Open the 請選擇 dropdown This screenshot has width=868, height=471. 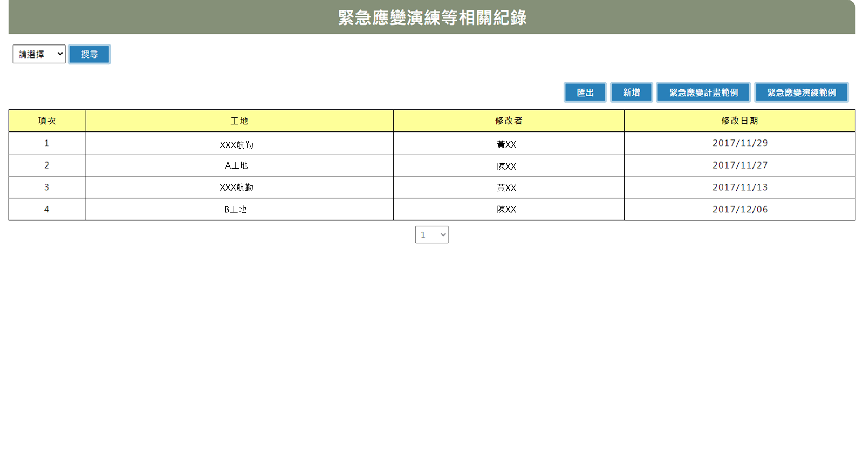39,54
